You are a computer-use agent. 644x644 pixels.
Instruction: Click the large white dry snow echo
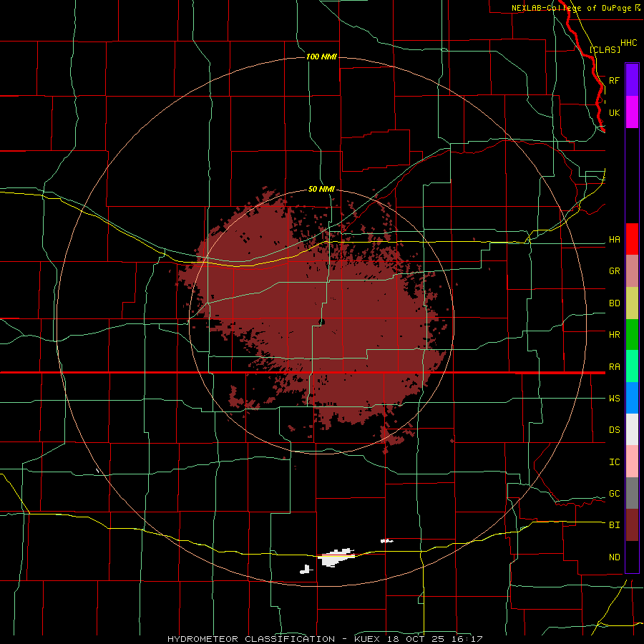point(337,557)
